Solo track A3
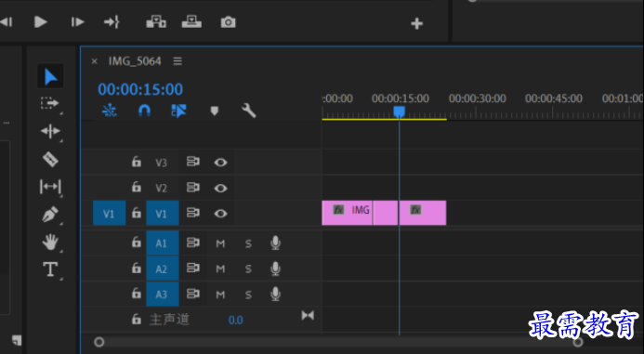The width and height of the screenshot is (644, 354). click(248, 295)
